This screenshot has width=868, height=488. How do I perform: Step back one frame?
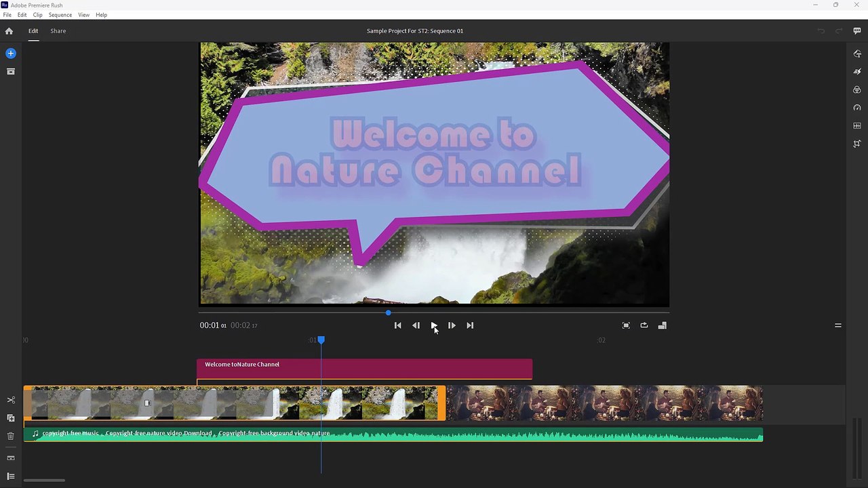(x=416, y=325)
